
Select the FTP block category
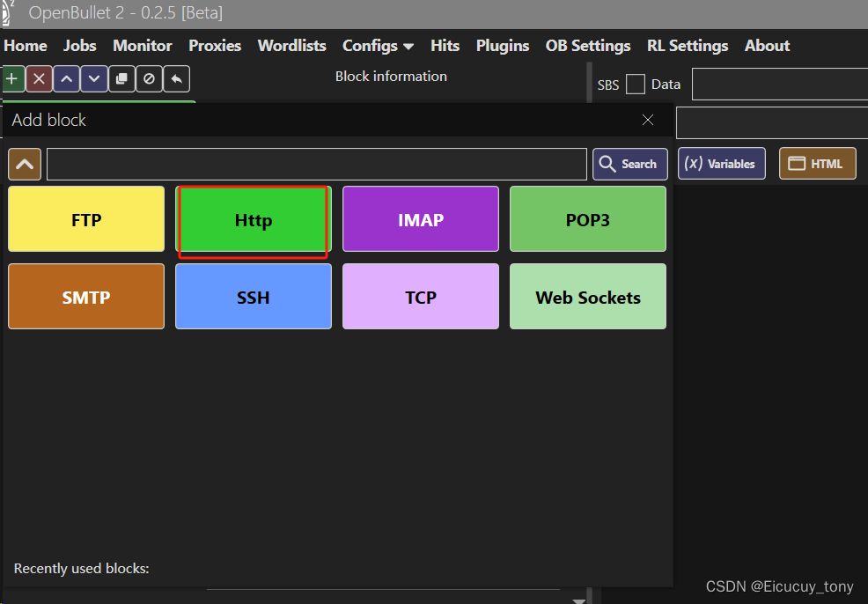(x=86, y=219)
